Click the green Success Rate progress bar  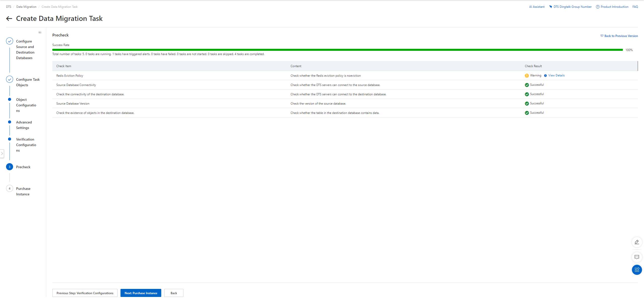[x=337, y=50]
